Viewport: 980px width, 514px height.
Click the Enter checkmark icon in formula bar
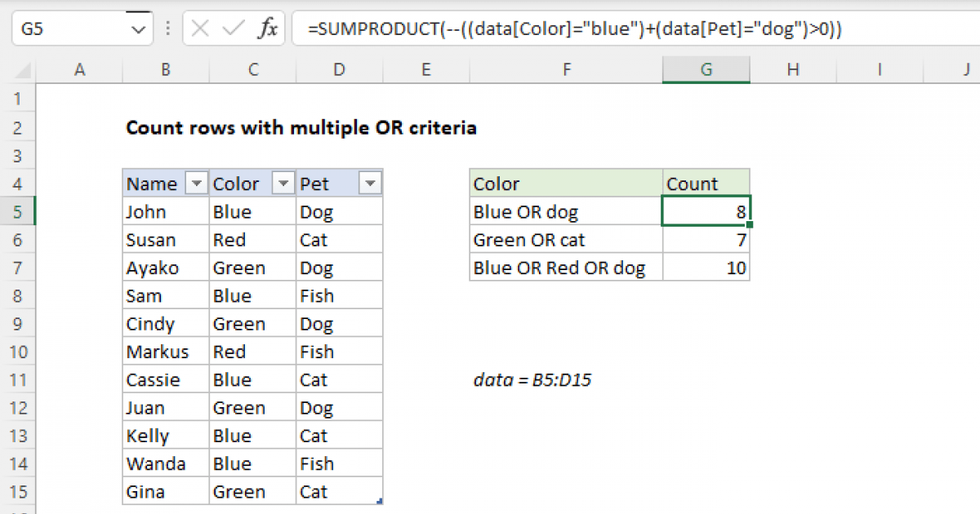[x=234, y=29]
